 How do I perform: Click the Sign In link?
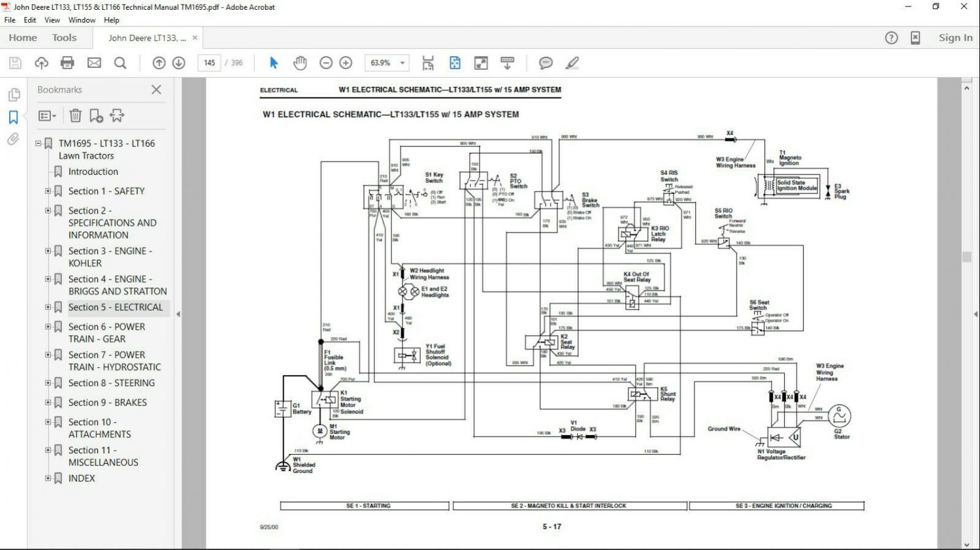pos(955,38)
